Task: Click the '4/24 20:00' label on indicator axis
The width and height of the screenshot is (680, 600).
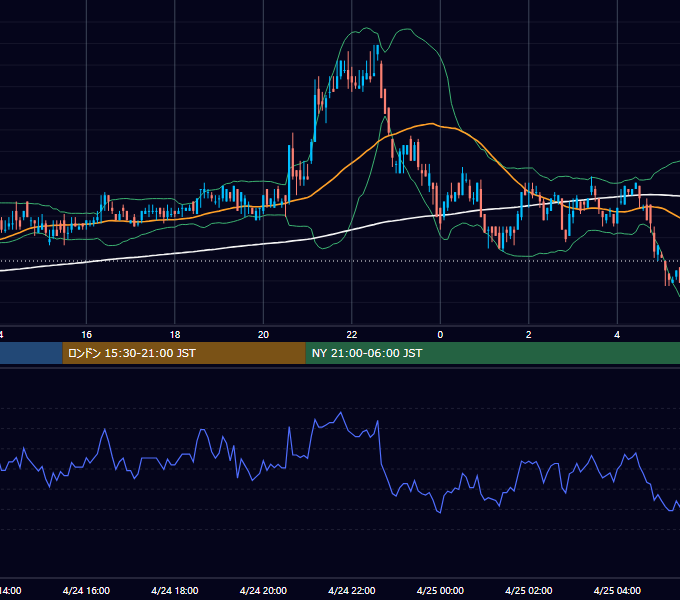Action: 263,591
